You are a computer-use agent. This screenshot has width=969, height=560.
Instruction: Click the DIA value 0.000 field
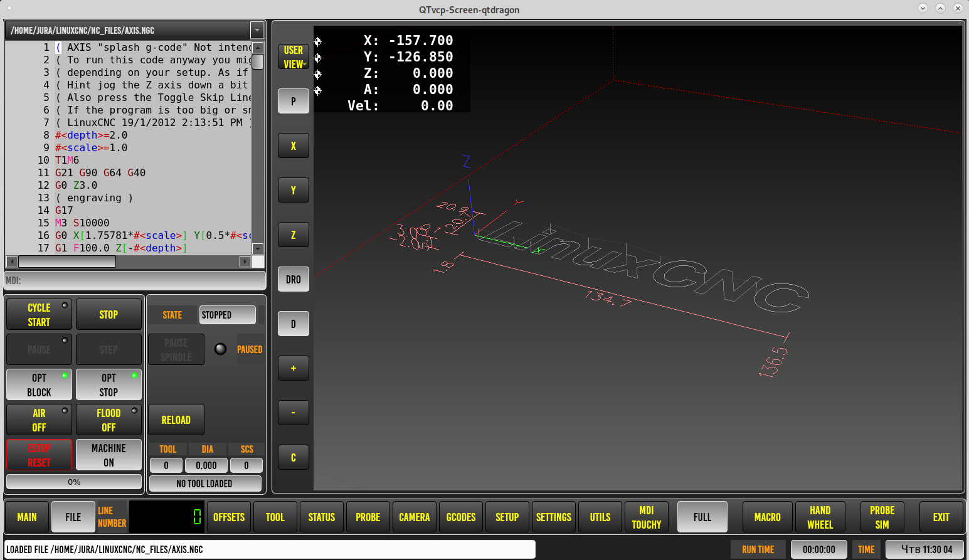pos(206,465)
